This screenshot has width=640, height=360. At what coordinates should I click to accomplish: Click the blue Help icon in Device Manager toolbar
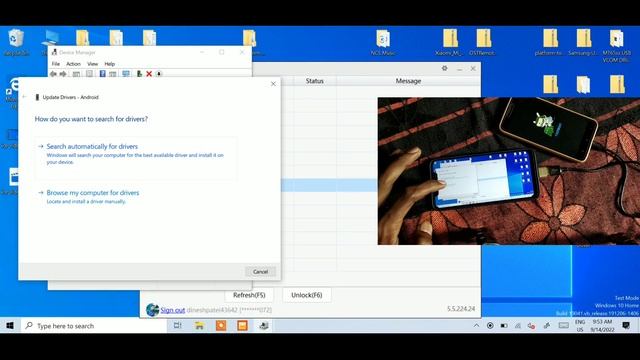point(102,74)
